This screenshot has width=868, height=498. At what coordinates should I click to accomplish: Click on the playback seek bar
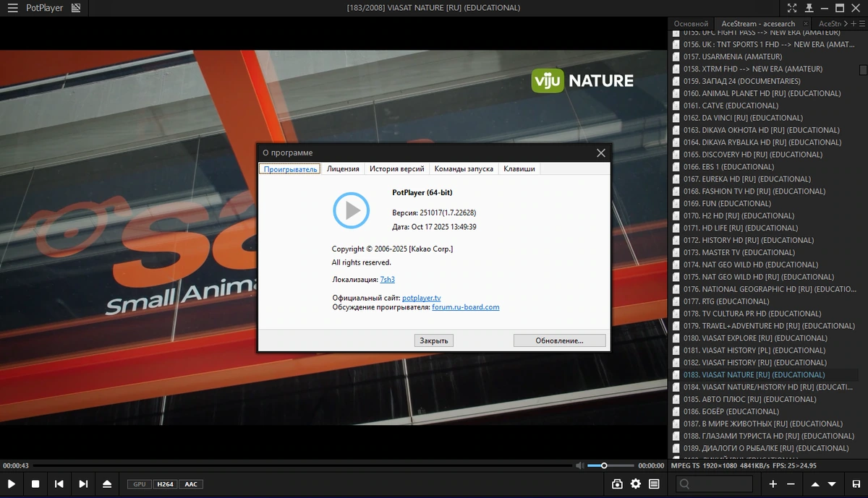point(302,465)
